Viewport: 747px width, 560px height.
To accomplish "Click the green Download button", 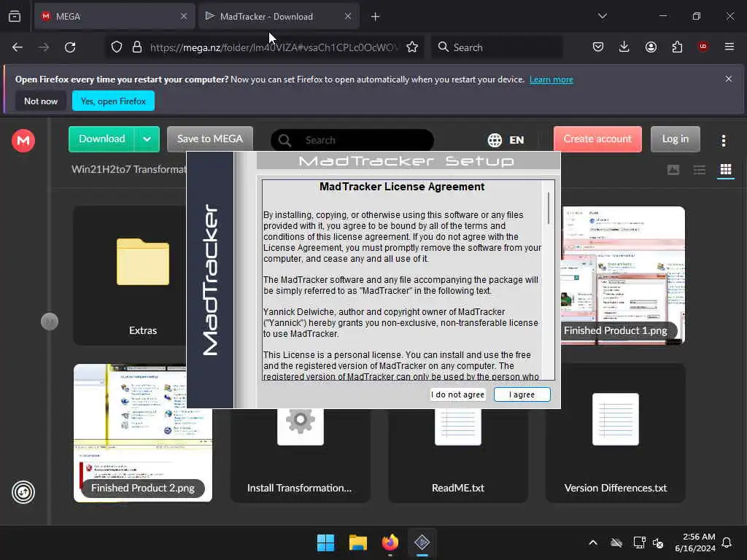I will 101,139.
